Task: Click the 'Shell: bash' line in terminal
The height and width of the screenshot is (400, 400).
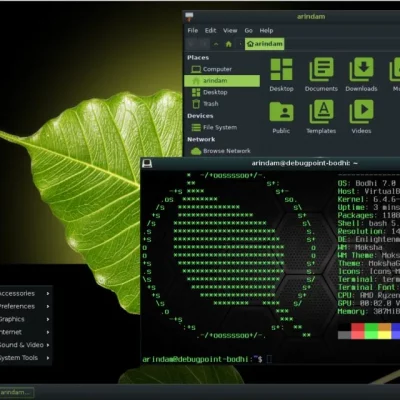Action: pyautogui.click(x=368, y=223)
